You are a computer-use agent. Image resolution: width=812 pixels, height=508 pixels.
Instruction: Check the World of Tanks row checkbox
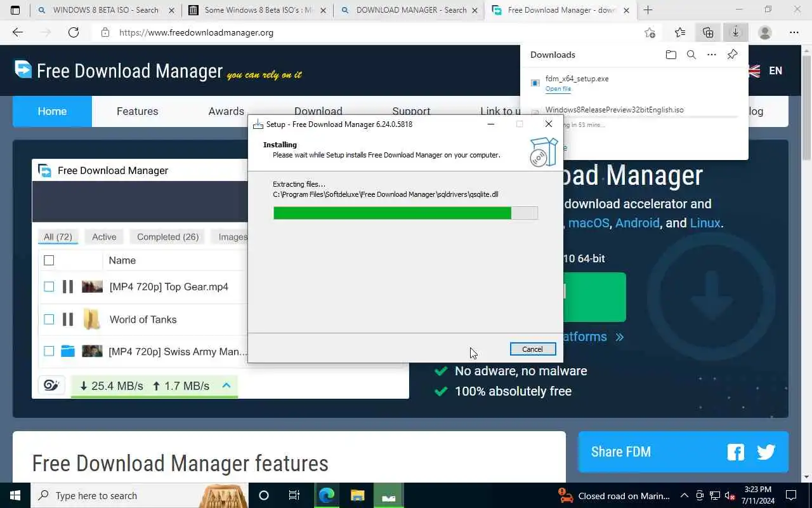(x=49, y=319)
